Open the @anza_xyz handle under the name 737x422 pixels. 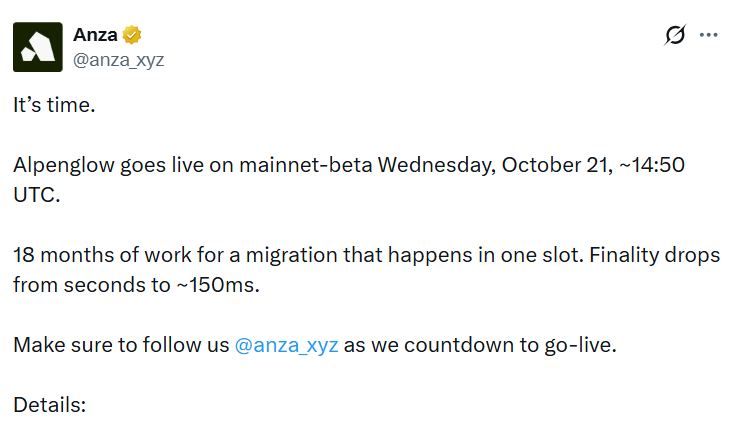coord(118,60)
